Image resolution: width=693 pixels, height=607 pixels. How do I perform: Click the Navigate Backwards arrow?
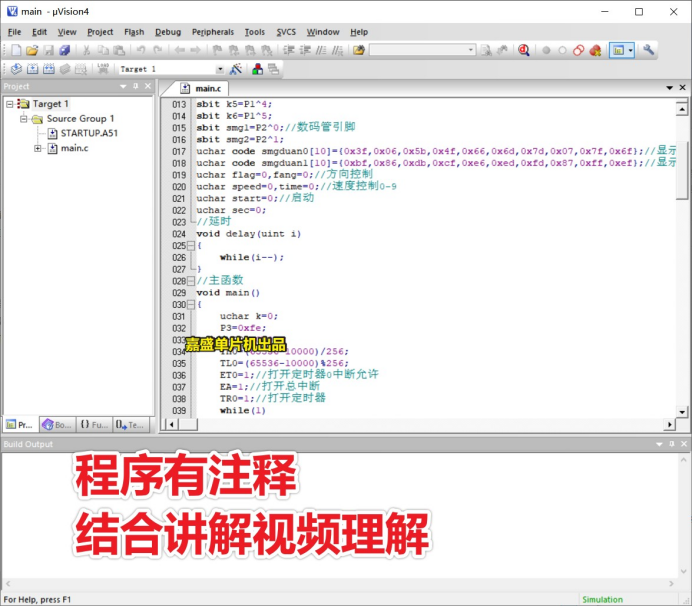coord(179,50)
